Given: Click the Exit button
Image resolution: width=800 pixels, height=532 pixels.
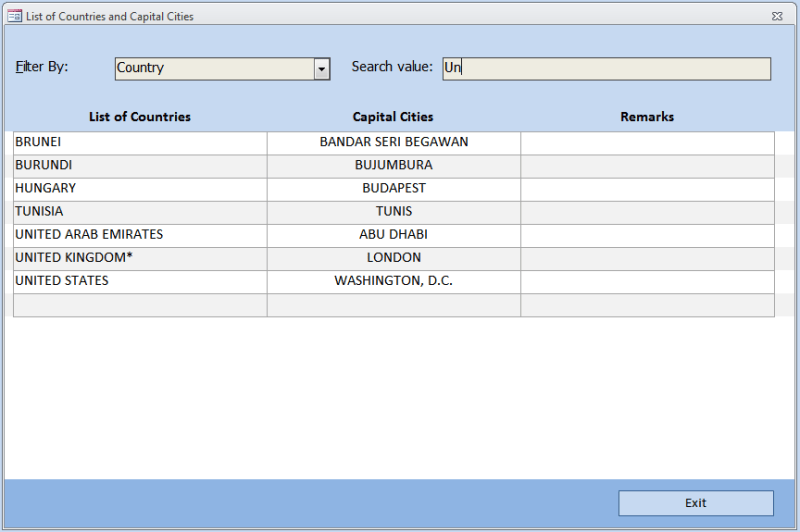Looking at the screenshot, I should (x=696, y=503).
